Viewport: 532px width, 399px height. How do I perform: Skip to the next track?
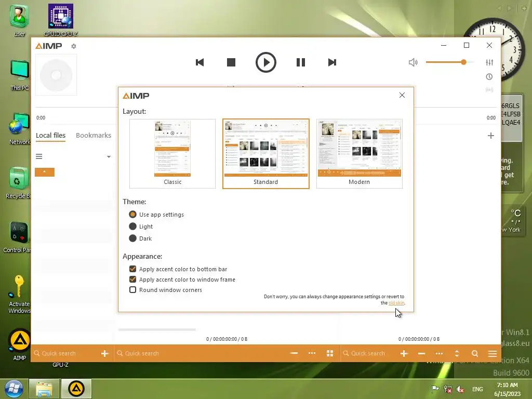(332, 62)
